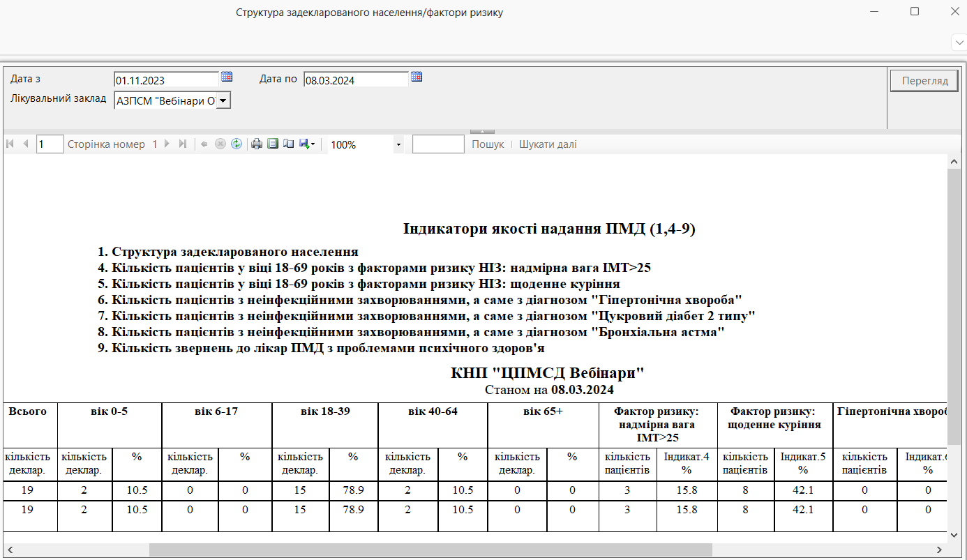
Task: Click item 5 about 'щоденне куріння'
Action: click(359, 284)
